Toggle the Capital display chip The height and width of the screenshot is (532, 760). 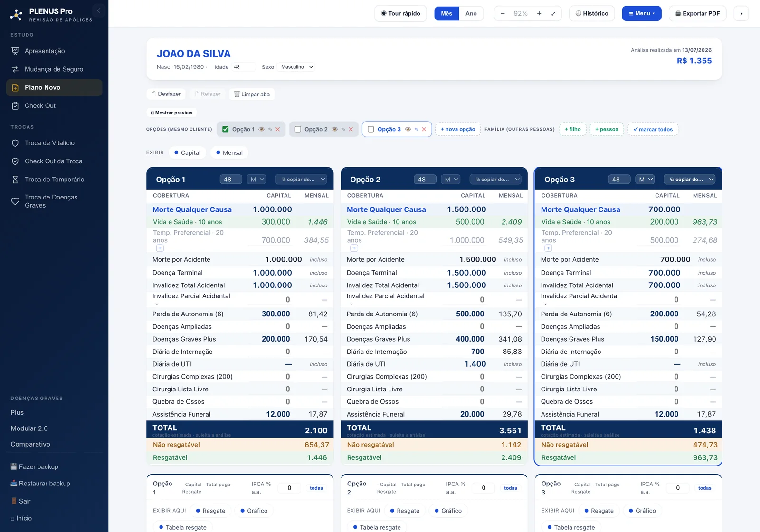tap(187, 152)
